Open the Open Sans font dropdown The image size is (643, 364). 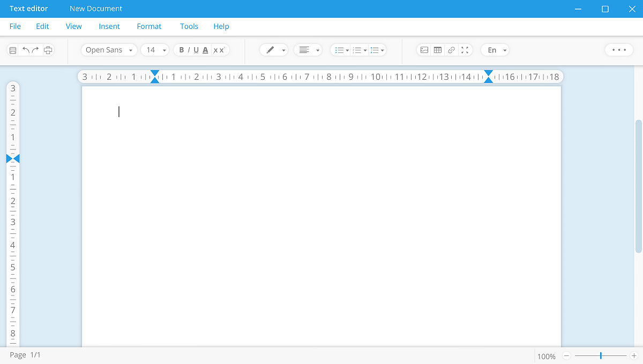pyautogui.click(x=109, y=50)
